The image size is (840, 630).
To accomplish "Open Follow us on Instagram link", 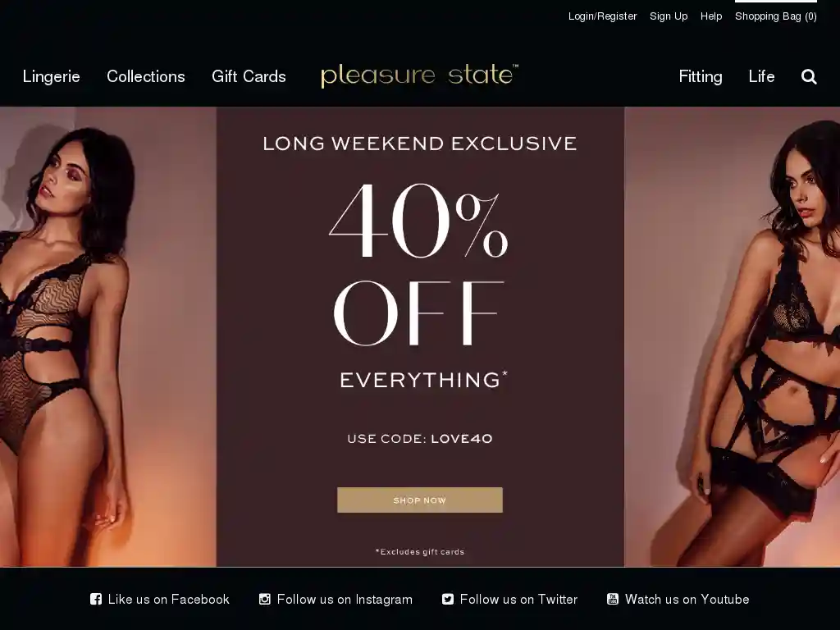I will 336,599.
